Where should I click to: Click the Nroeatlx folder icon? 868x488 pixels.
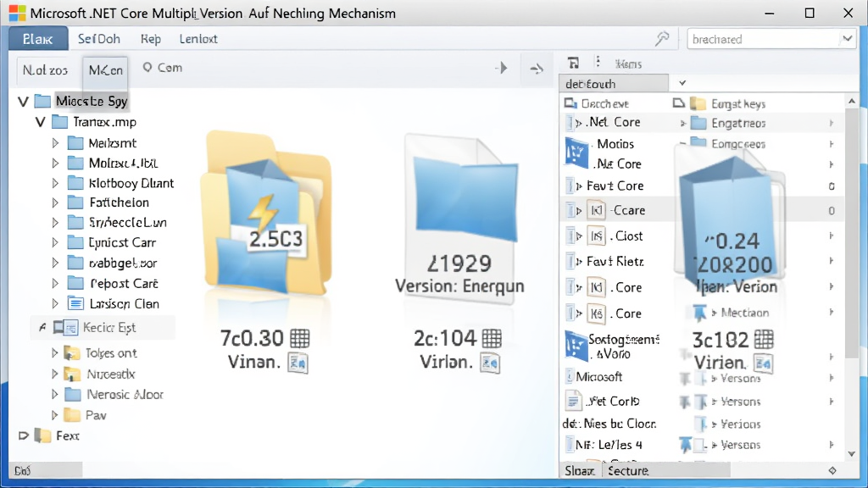(x=71, y=374)
